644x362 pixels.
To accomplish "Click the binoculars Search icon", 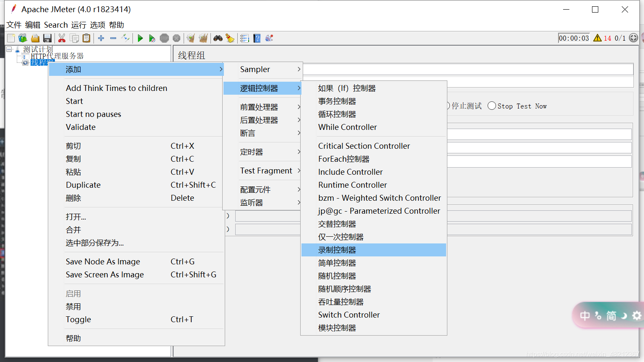I will coord(218,38).
